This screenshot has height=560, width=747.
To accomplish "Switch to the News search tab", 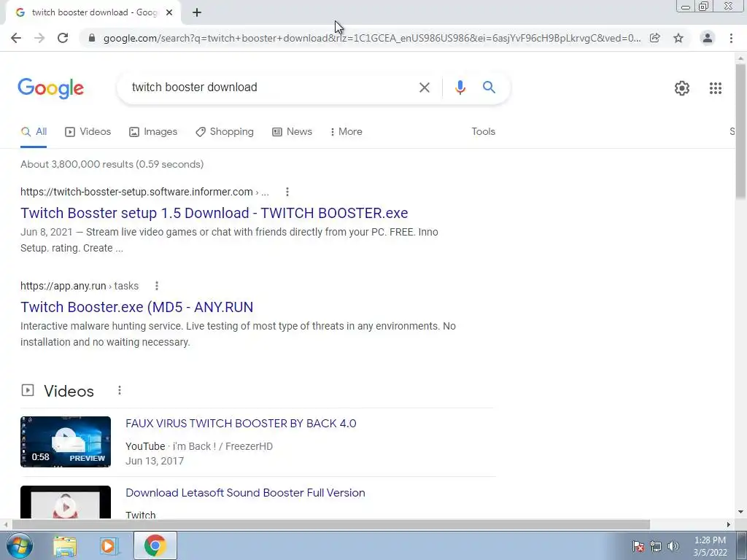I will coord(292,132).
